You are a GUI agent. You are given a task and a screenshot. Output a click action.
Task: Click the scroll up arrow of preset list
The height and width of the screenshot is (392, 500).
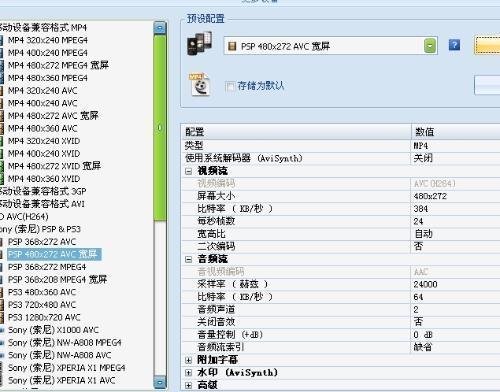tap(160, 28)
